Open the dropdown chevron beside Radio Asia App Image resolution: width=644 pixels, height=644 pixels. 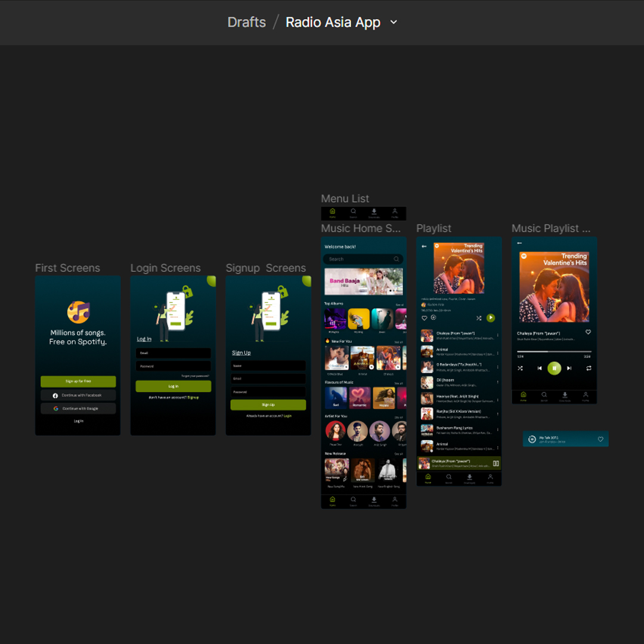(x=394, y=22)
